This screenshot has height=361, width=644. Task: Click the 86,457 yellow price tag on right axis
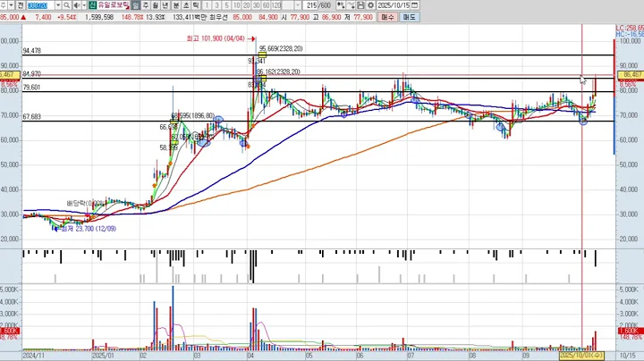[631, 75]
